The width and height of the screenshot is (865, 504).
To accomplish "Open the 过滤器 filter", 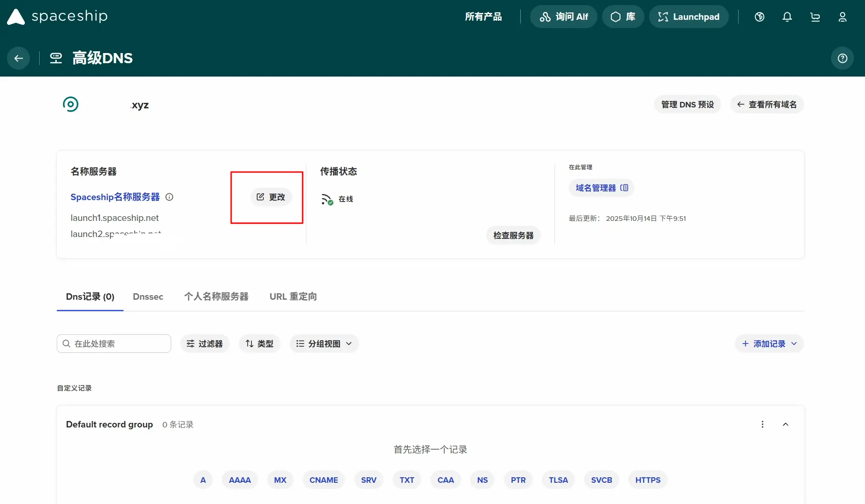I will pos(204,344).
